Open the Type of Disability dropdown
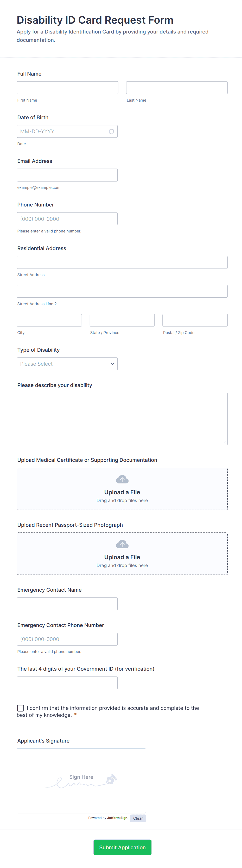This screenshot has width=242, height=868. point(67,364)
